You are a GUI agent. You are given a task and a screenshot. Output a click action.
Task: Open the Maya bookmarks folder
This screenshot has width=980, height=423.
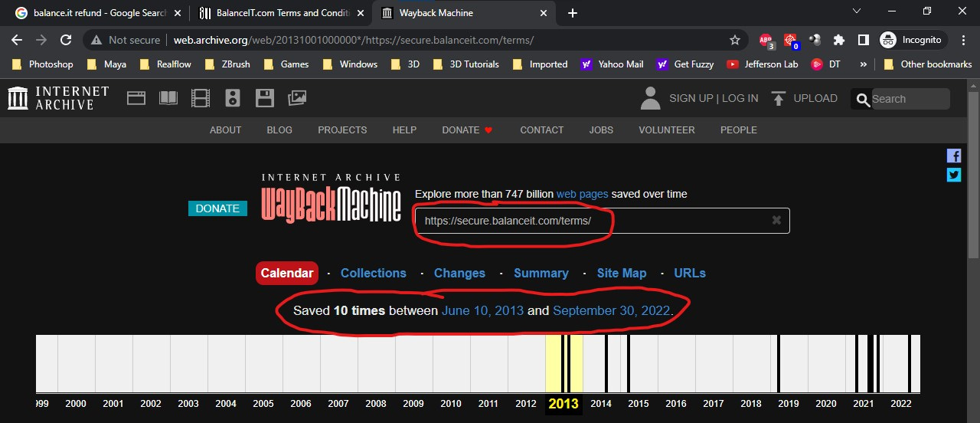click(106, 64)
